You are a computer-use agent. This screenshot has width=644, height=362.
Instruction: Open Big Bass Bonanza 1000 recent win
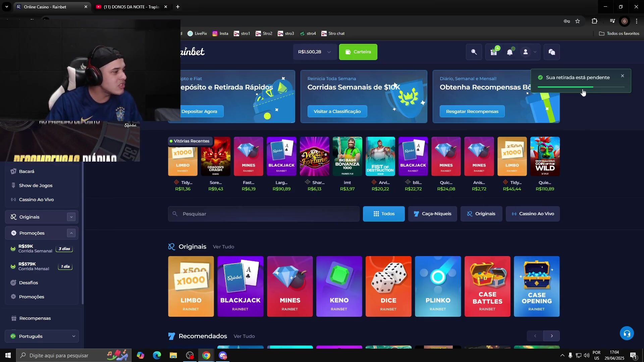(x=347, y=156)
